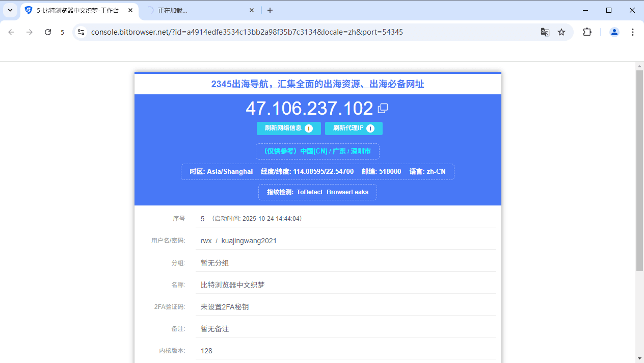Click the 刷新代理IP button

349,128
